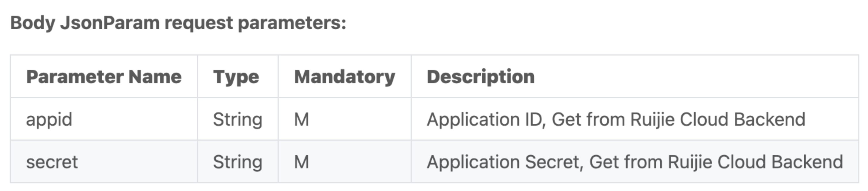
Task: Select the Type column header
Action: click(x=236, y=77)
